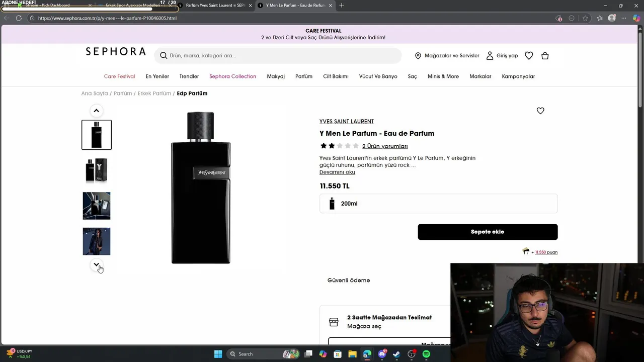Open the Minis & More menu
Image resolution: width=644 pixels, height=362 pixels.
coord(443,76)
